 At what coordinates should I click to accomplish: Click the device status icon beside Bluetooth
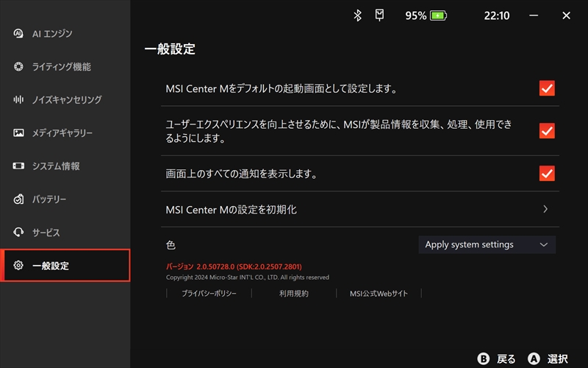pyautogui.click(x=379, y=15)
